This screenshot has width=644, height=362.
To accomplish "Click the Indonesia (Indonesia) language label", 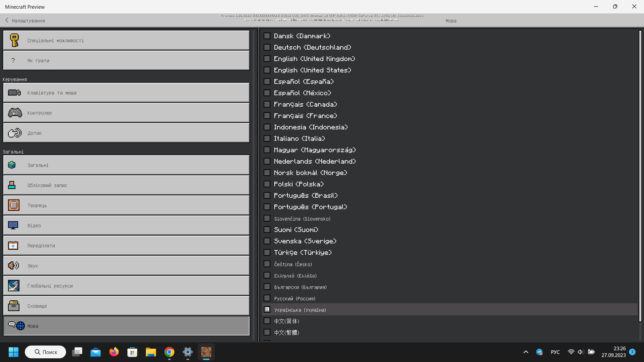I will click(311, 127).
